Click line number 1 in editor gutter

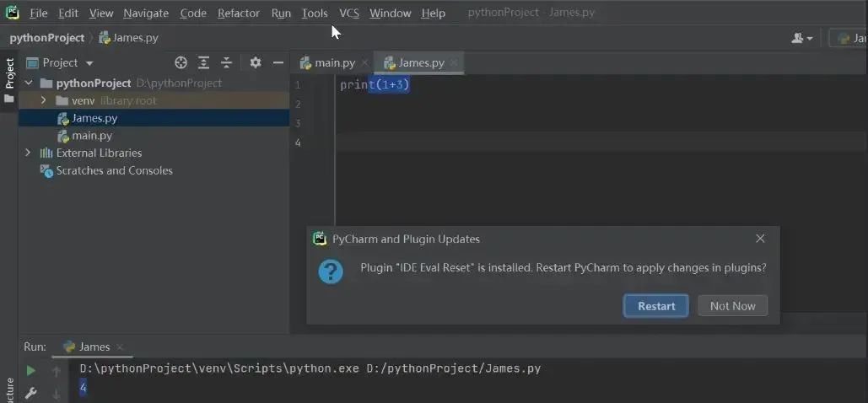point(298,85)
